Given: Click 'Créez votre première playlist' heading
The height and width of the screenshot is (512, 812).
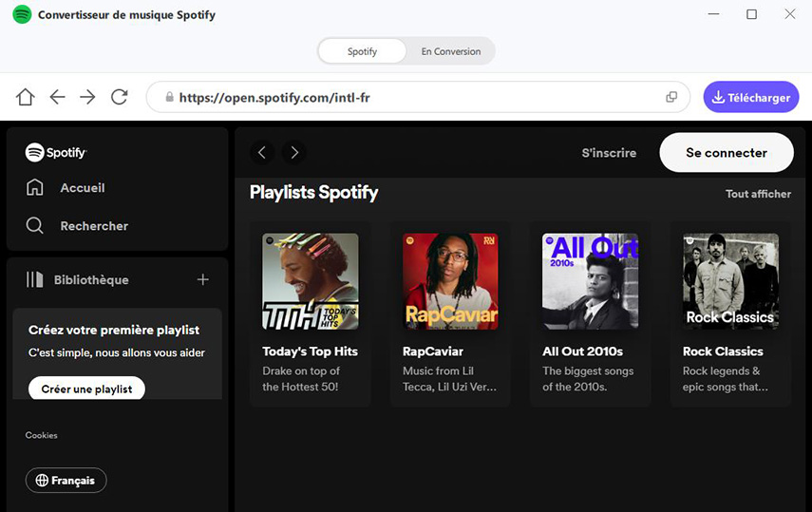Looking at the screenshot, I should pyautogui.click(x=114, y=331).
